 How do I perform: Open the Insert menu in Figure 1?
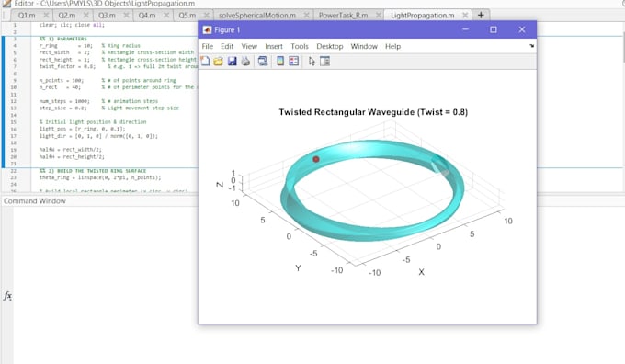tap(274, 46)
